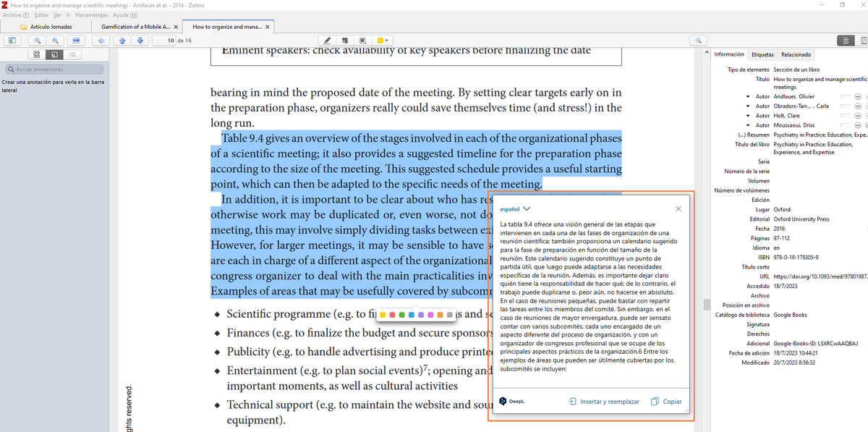Screen dimensions: 868x432
Task: Open the español language dropdown in DeepL
Action: (x=515, y=209)
